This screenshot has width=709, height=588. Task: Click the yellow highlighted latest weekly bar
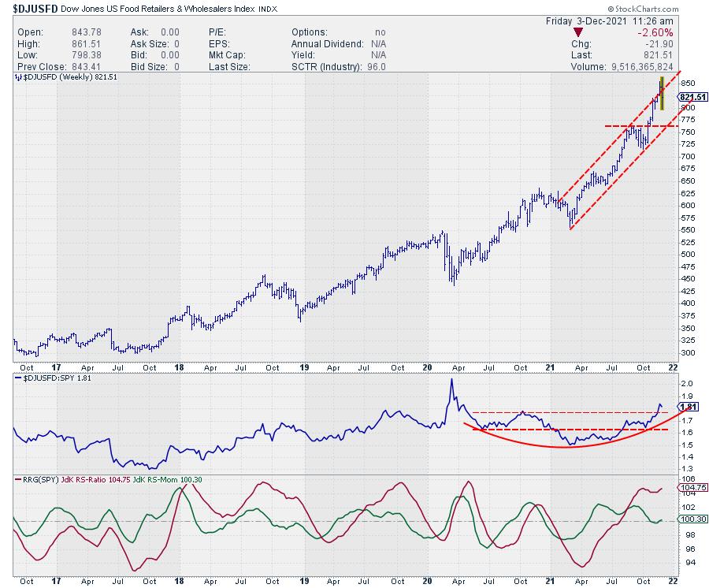[x=662, y=93]
